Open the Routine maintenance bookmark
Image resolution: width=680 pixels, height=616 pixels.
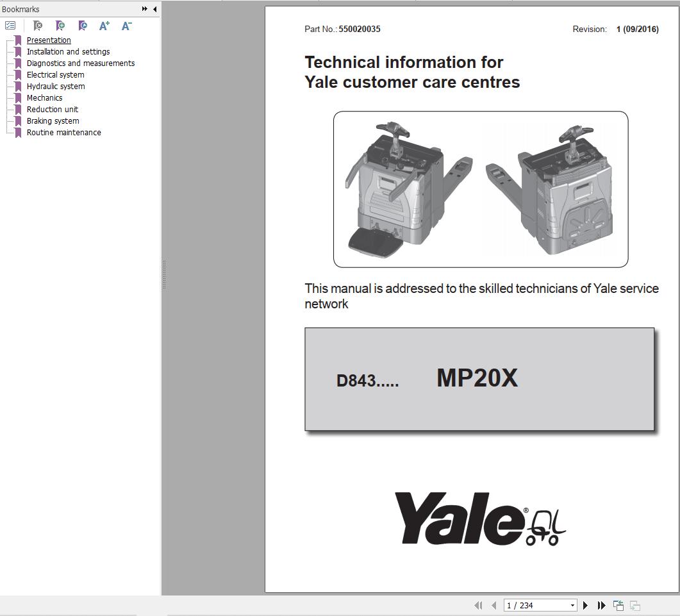63,132
